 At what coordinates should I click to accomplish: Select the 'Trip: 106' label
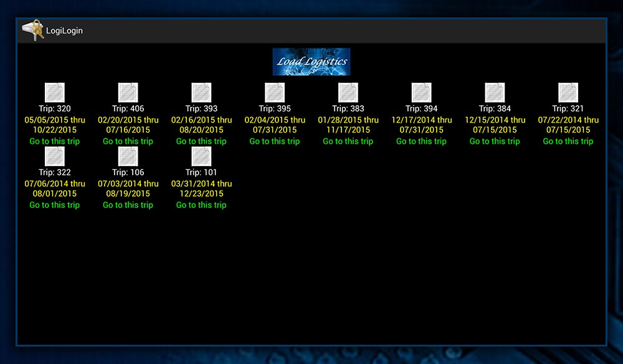click(x=128, y=173)
